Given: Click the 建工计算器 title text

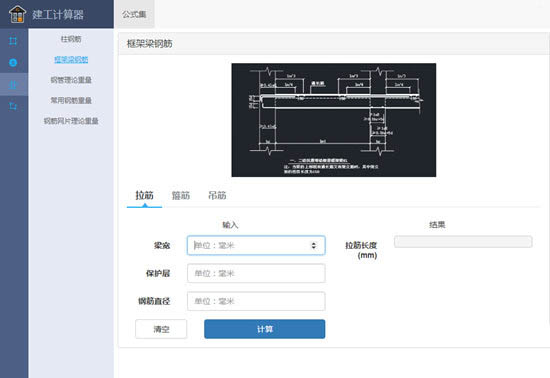Looking at the screenshot, I should (58, 15).
